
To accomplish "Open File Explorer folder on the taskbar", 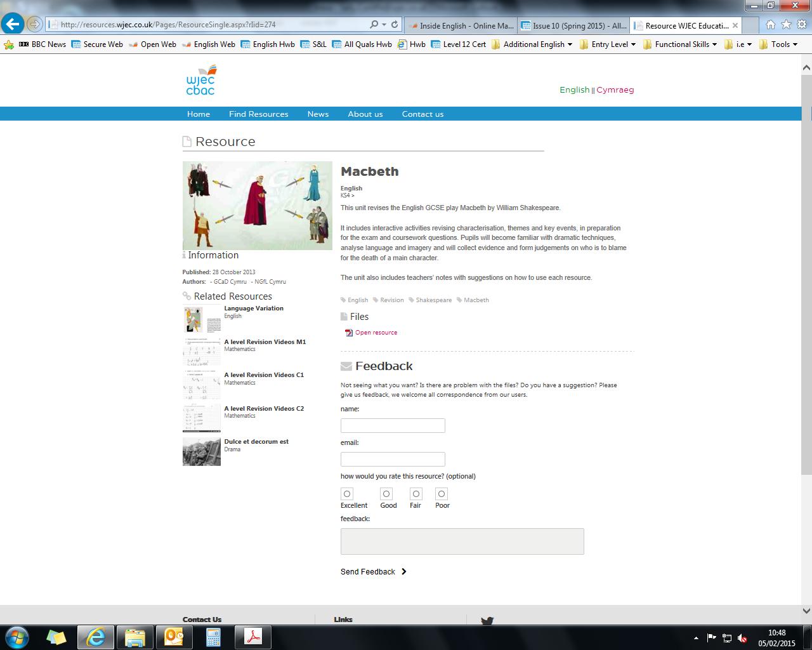I will [134, 637].
